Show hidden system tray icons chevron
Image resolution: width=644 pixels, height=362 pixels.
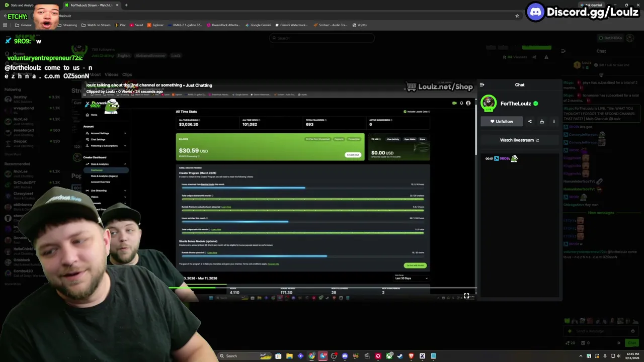[581, 356]
